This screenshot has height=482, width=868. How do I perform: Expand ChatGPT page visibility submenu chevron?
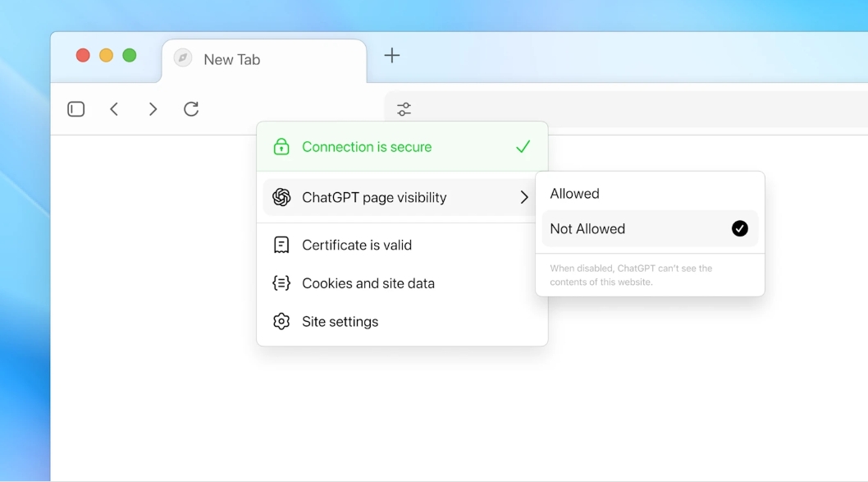pyautogui.click(x=524, y=197)
